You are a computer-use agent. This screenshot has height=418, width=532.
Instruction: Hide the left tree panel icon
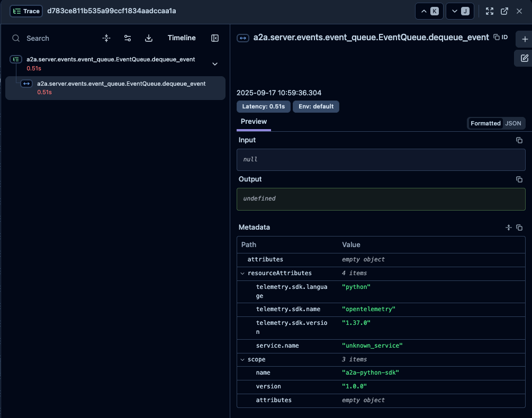click(215, 38)
